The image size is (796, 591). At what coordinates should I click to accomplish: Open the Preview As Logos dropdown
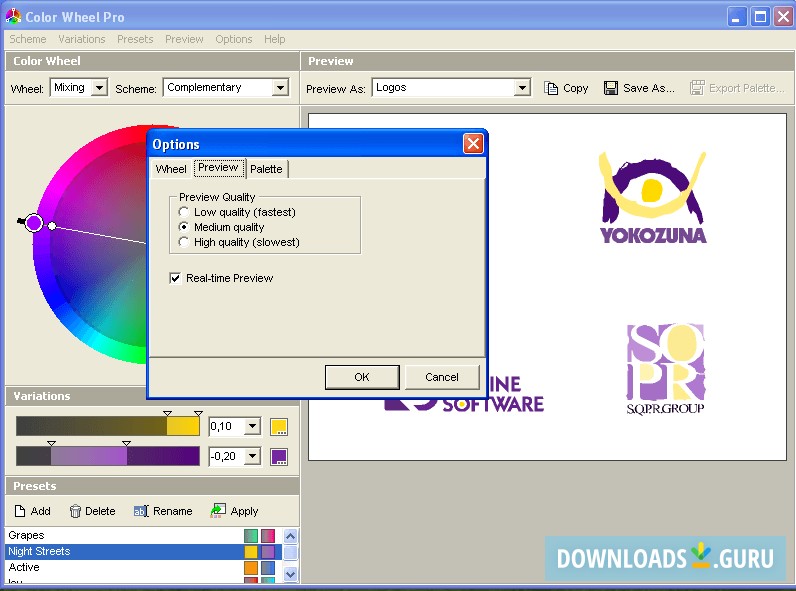click(522, 88)
